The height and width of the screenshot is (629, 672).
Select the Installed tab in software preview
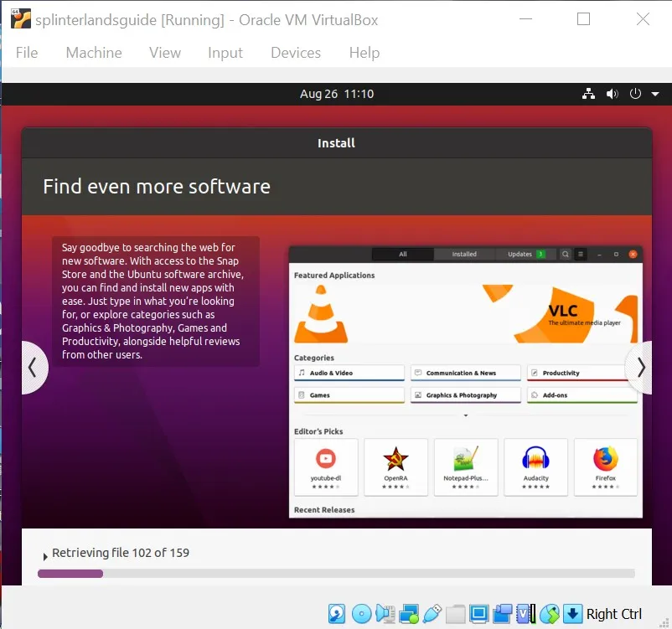point(464,254)
